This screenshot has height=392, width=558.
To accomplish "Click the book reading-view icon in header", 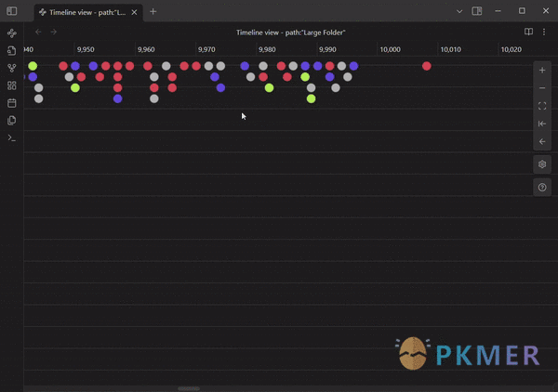I will click(528, 32).
